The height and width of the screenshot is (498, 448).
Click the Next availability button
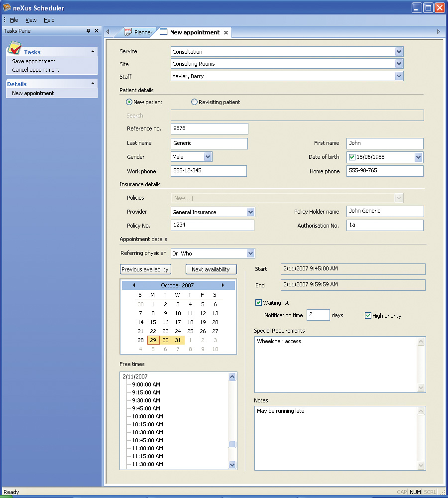coord(211,269)
